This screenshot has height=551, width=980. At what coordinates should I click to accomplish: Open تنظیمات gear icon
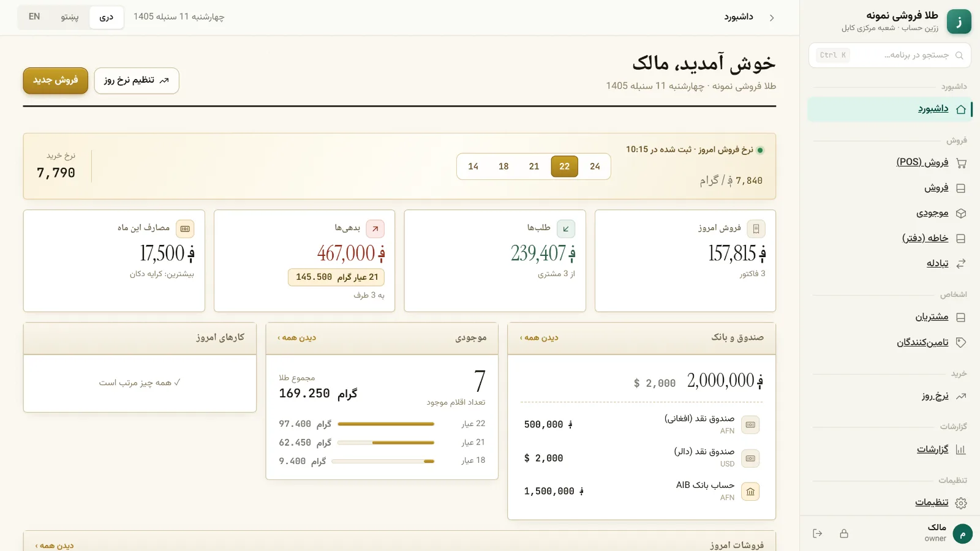coord(961,503)
